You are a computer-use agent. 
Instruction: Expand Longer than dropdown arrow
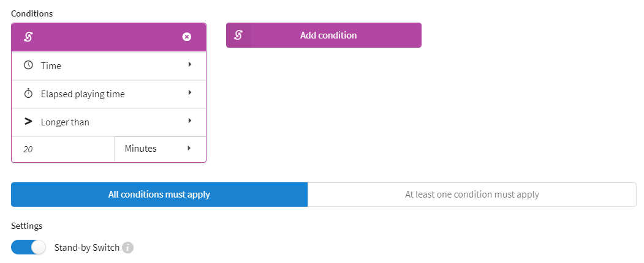pos(190,120)
